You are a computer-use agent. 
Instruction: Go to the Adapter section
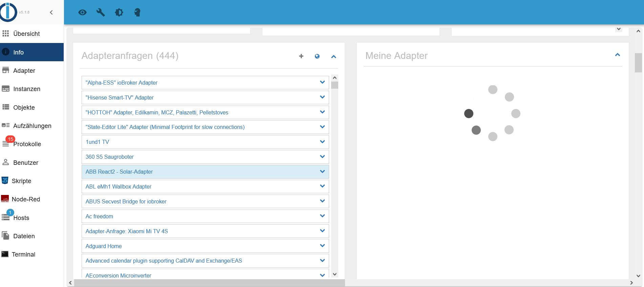click(x=32, y=70)
